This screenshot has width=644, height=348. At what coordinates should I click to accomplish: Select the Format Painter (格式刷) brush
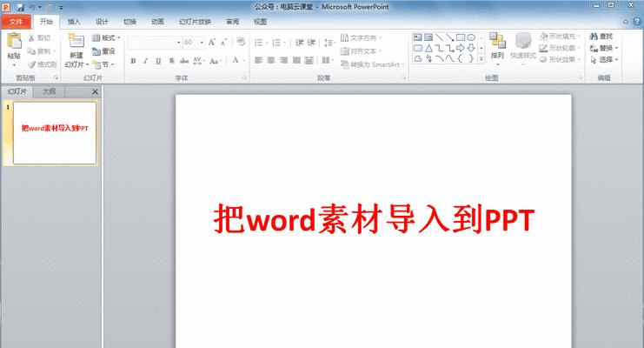(x=31, y=64)
